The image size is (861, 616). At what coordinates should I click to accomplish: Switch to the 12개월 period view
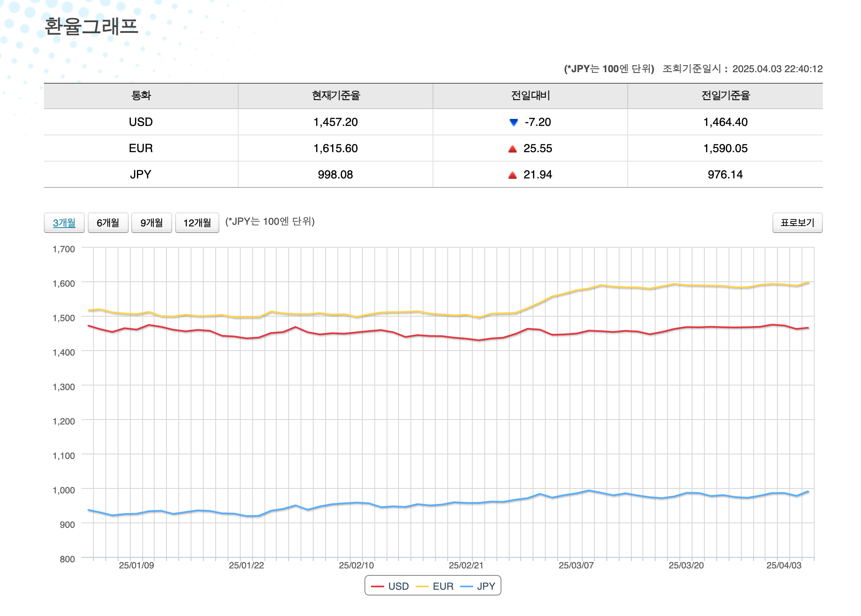[197, 223]
